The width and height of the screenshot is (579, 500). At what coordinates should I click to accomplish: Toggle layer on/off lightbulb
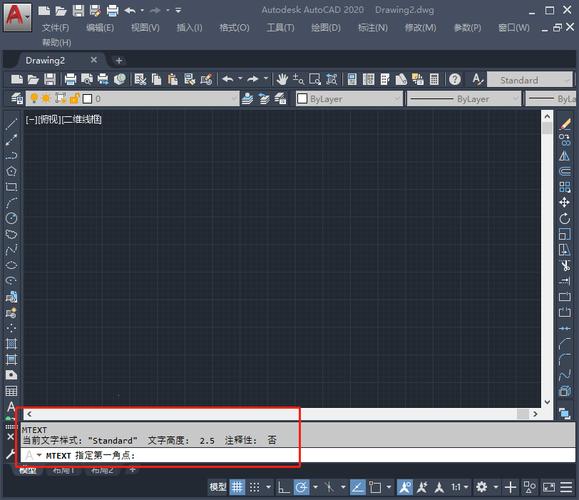point(34,98)
